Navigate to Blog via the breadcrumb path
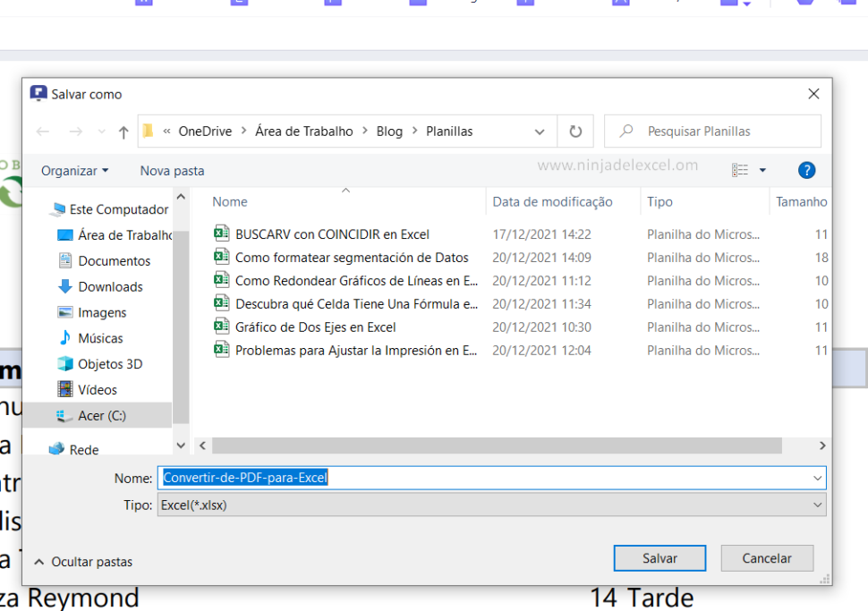The width and height of the screenshot is (868, 611). (389, 131)
